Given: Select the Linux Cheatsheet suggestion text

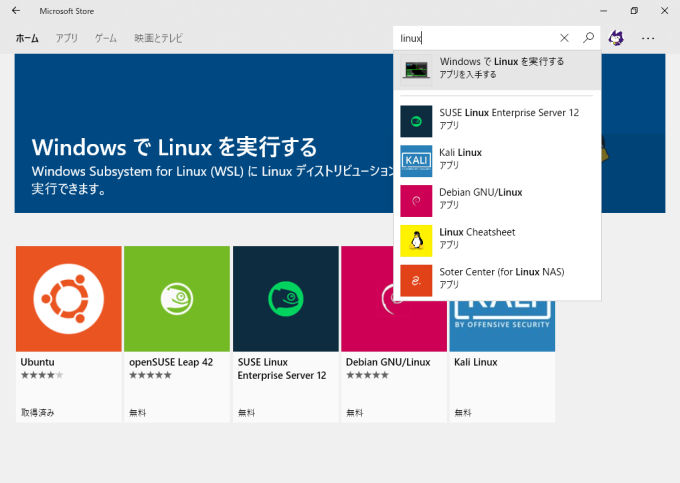Looking at the screenshot, I should [x=477, y=232].
